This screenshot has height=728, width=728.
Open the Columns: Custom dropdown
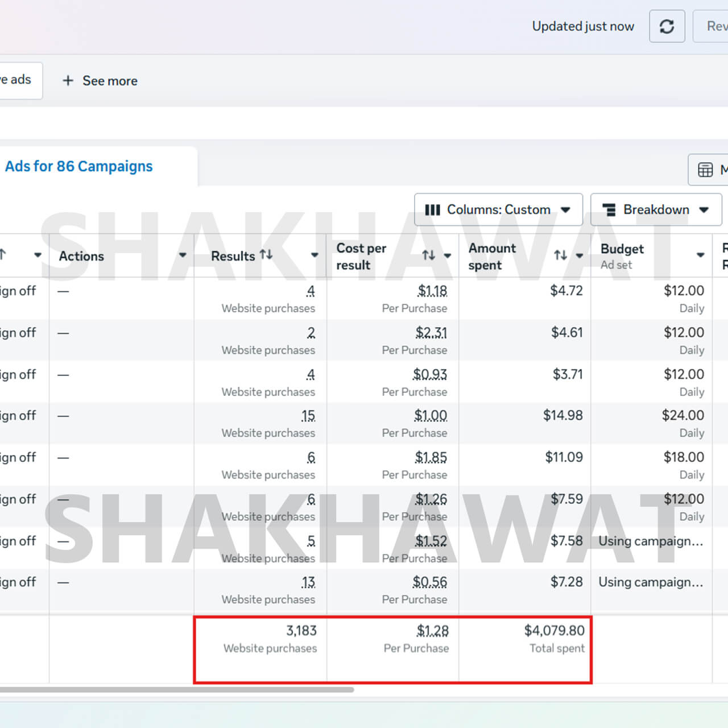[498, 210]
